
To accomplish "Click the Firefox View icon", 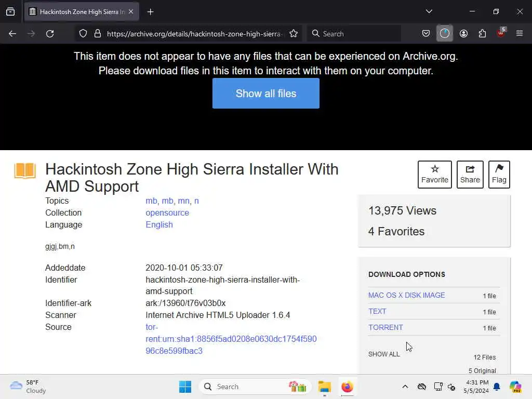I will point(10,12).
